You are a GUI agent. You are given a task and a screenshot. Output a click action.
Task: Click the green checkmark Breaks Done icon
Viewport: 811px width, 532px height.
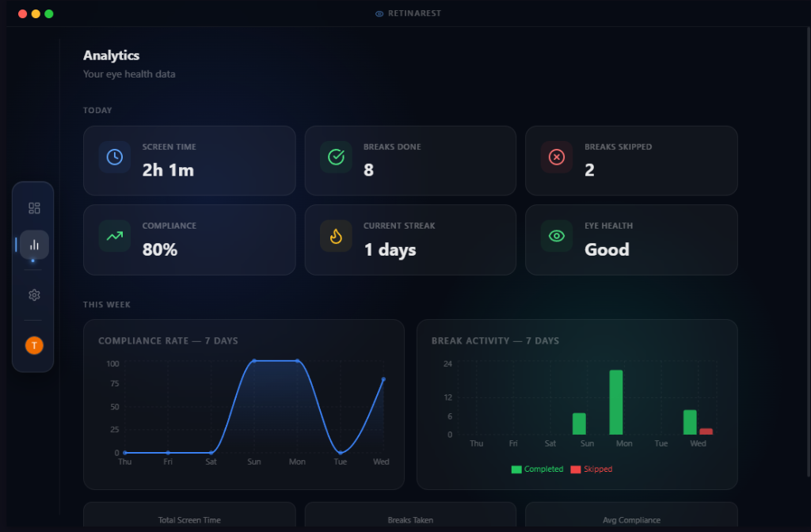pyautogui.click(x=336, y=158)
